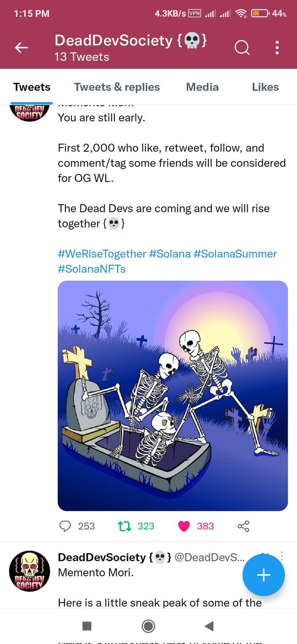Switch to Tweets & replies tab

(117, 87)
